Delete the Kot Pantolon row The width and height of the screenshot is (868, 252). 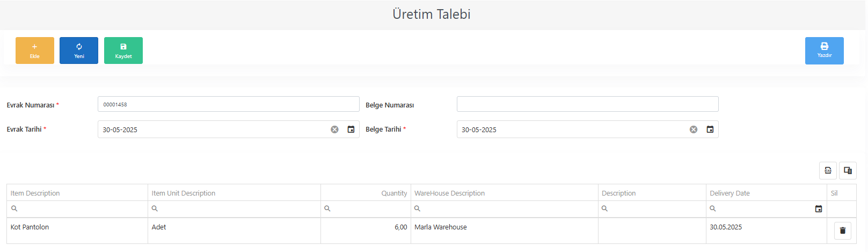click(x=843, y=231)
